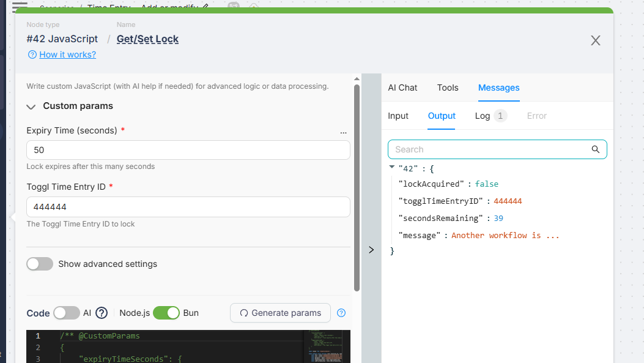Select the Input sub-tab
The height and width of the screenshot is (363, 644).
(x=398, y=116)
